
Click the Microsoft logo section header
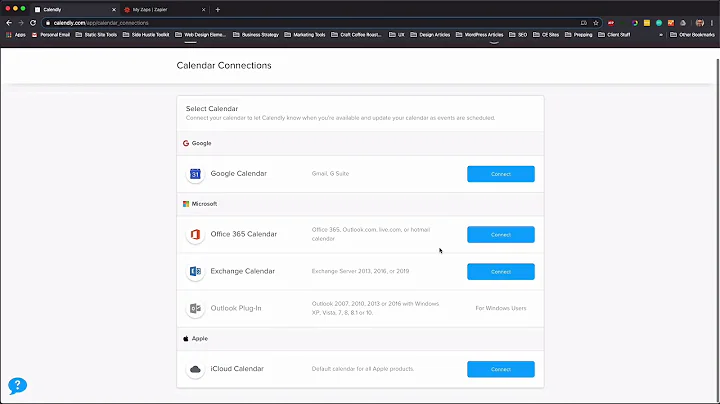tap(200, 204)
